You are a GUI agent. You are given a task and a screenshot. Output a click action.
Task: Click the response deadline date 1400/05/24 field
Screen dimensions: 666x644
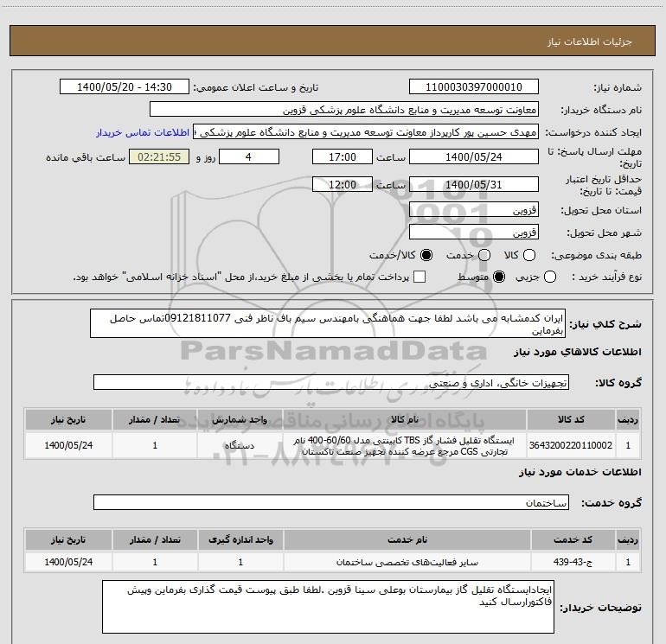tap(474, 156)
